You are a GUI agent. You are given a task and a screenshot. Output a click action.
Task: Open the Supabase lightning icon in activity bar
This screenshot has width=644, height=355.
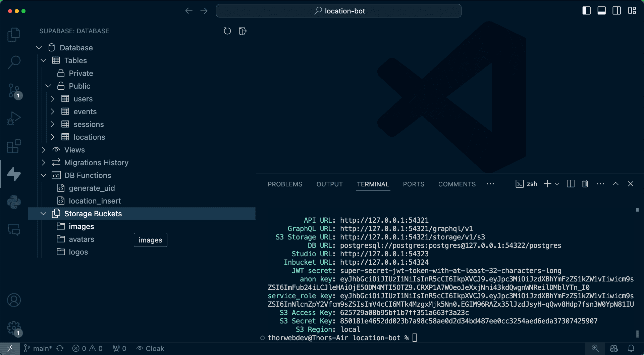click(x=14, y=174)
